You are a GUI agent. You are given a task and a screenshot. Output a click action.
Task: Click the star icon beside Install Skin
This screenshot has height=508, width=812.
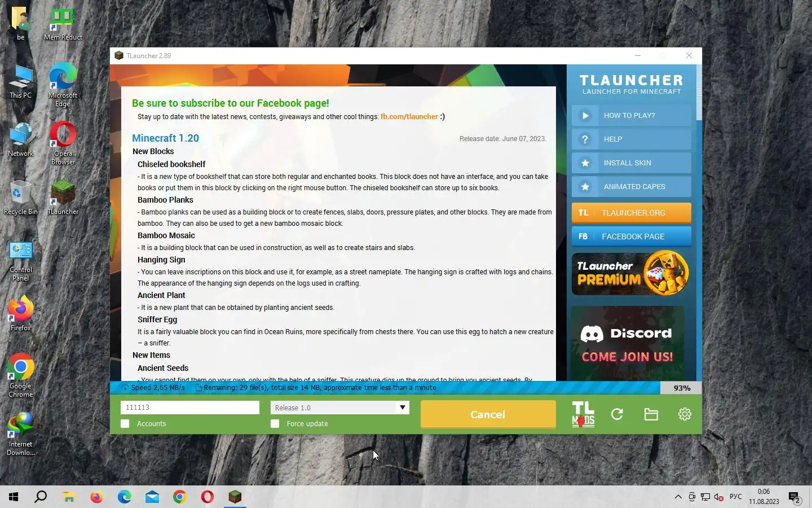coord(585,163)
